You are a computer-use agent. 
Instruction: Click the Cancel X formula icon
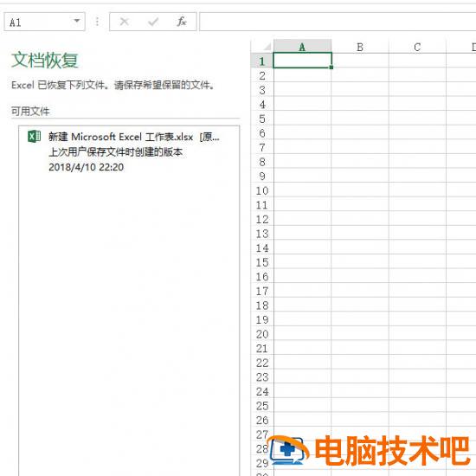pyautogui.click(x=124, y=22)
